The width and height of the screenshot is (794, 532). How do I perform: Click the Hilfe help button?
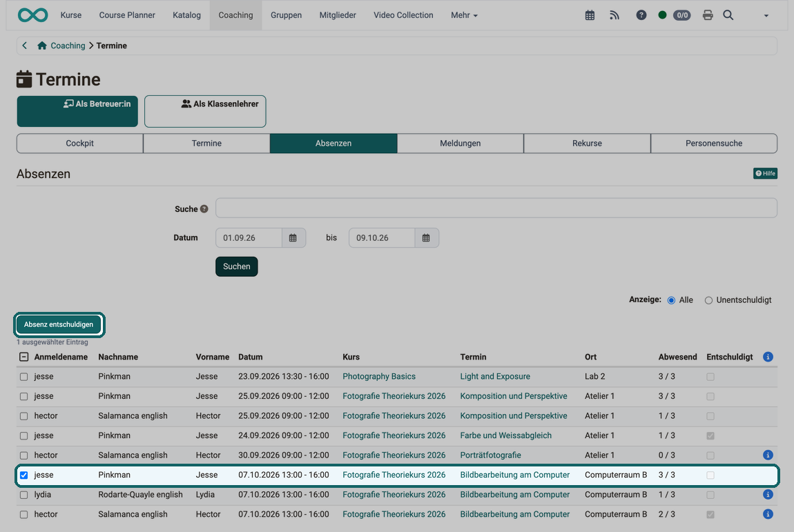(x=765, y=174)
